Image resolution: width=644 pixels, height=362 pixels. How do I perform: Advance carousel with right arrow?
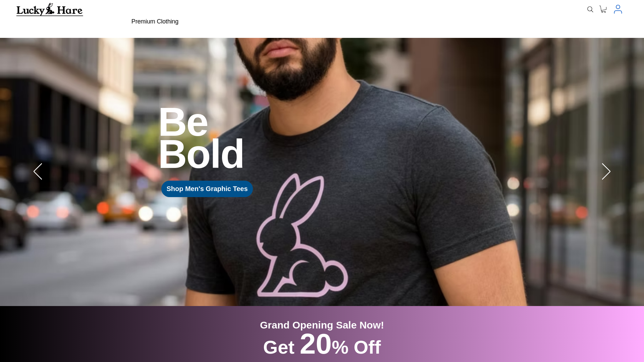coord(606,171)
